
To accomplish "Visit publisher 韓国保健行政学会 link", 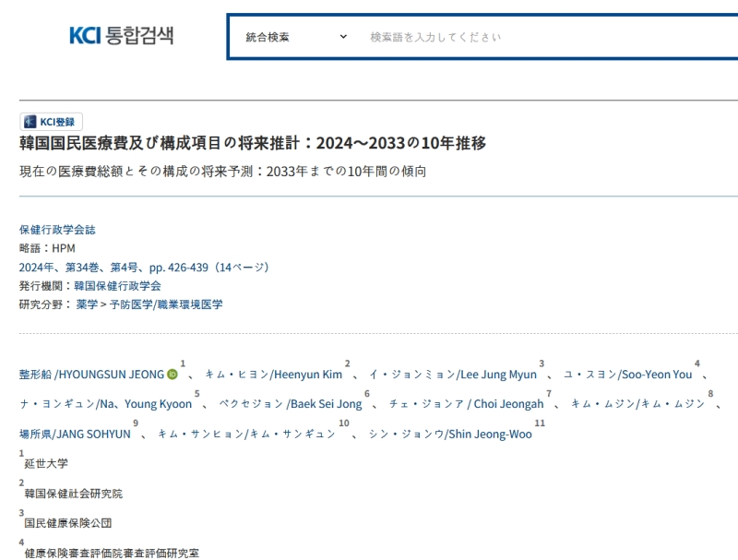I will (117, 286).
